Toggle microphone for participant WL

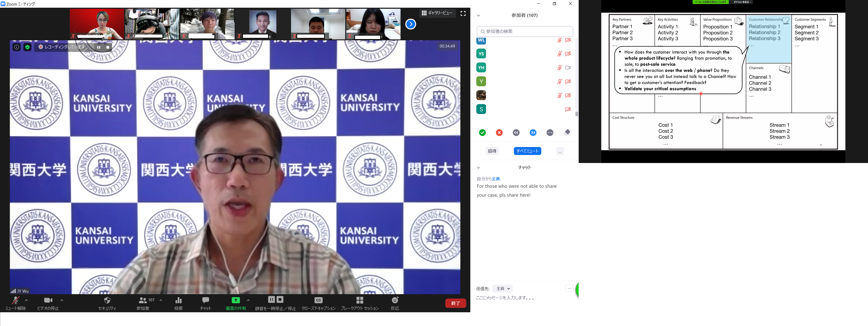coord(559,40)
